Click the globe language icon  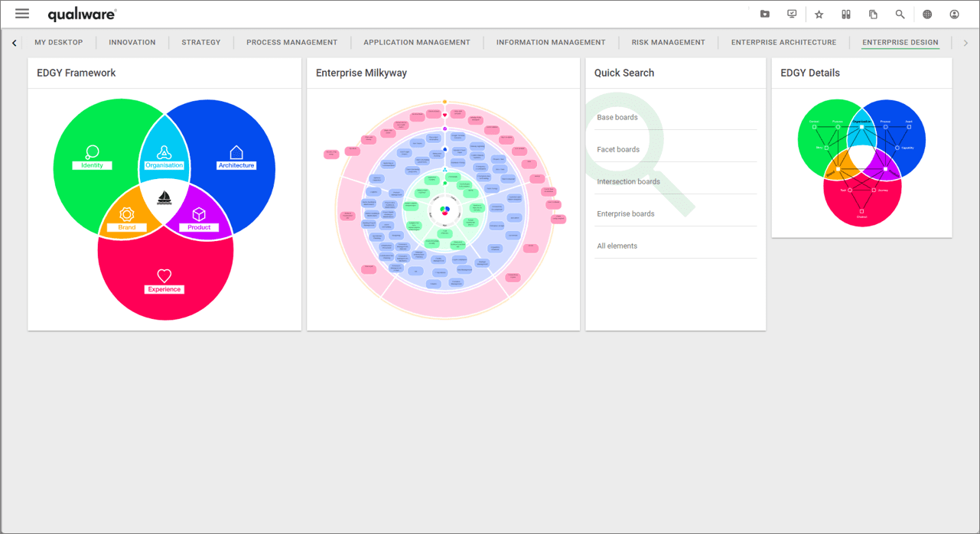coord(927,15)
